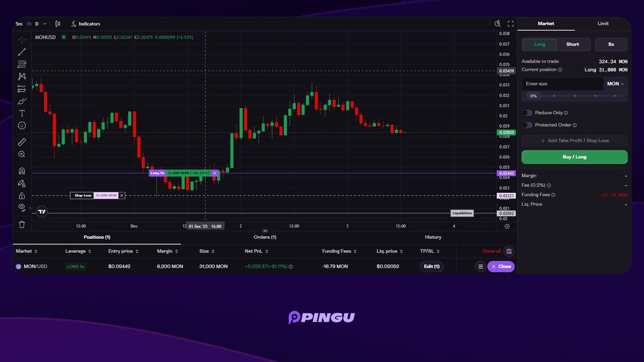644x362 pixels.
Task: Select the Short side toggle
Action: 573,45
